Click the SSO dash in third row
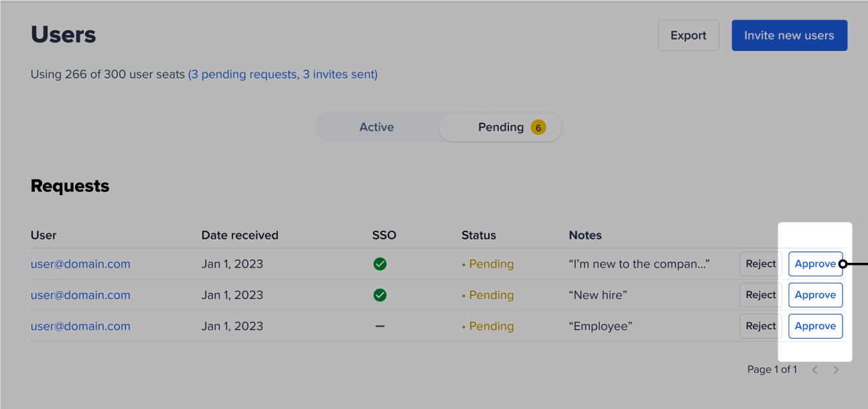Viewport: 868px width, 409px height. pyautogui.click(x=380, y=326)
